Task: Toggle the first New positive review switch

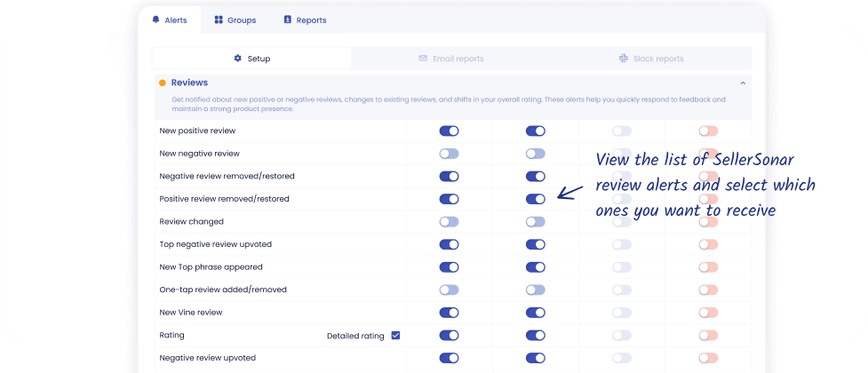Action: point(449,131)
